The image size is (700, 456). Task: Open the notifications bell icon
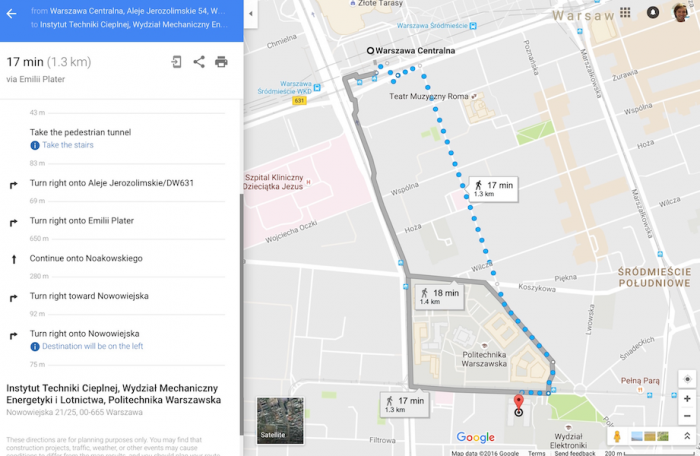(x=653, y=13)
